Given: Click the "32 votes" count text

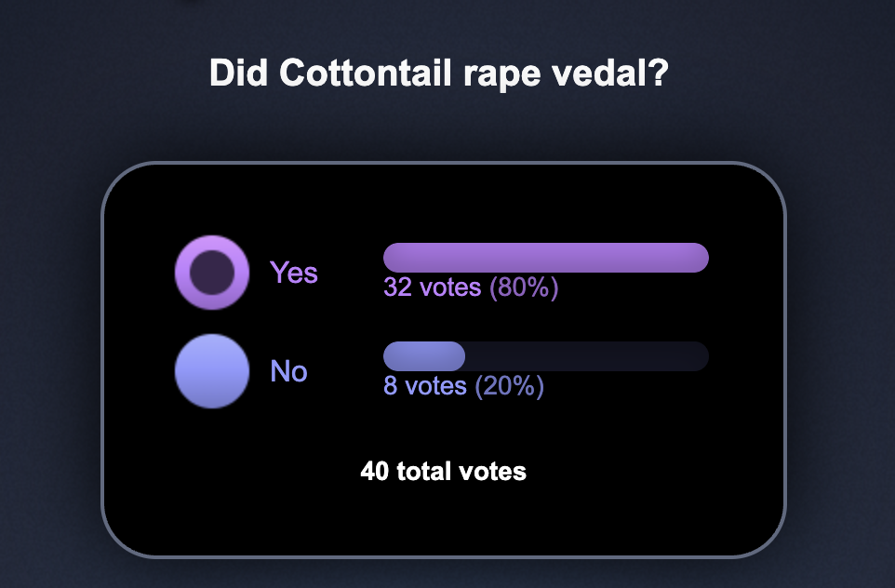Looking at the screenshot, I should pos(433,287).
